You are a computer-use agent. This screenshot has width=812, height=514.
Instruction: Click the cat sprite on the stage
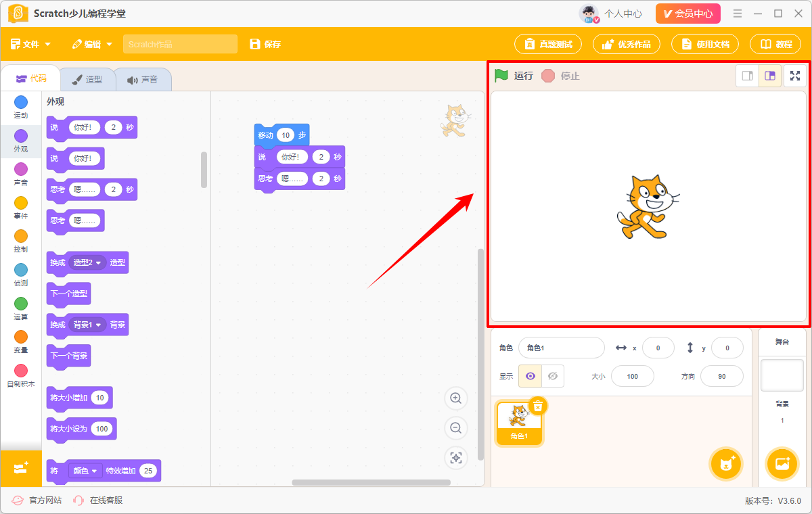pos(647,206)
